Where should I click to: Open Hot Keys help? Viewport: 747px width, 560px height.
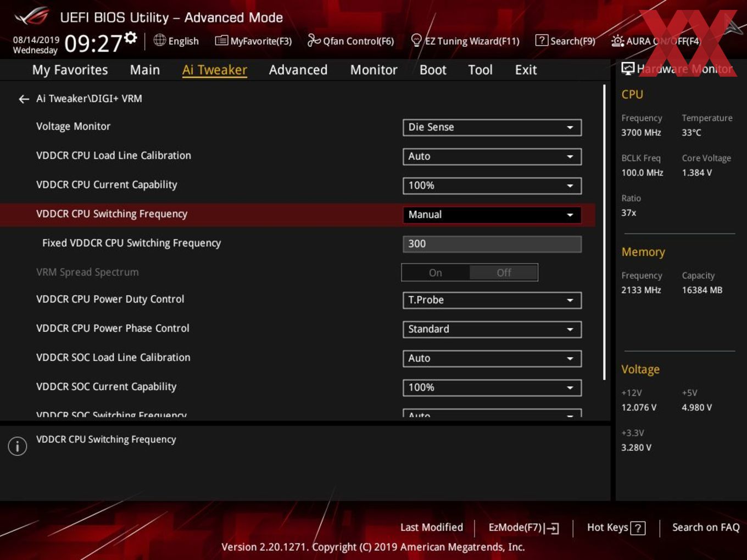click(616, 528)
